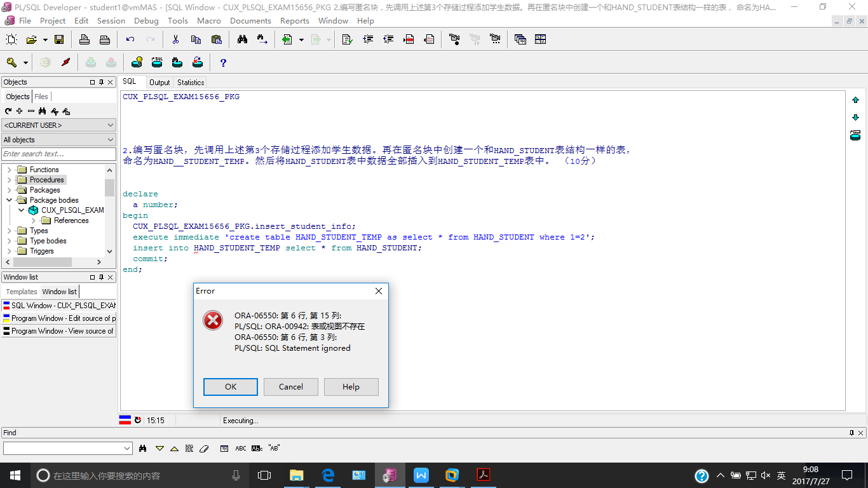Close the Error dialog with X

pyautogui.click(x=379, y=291)
